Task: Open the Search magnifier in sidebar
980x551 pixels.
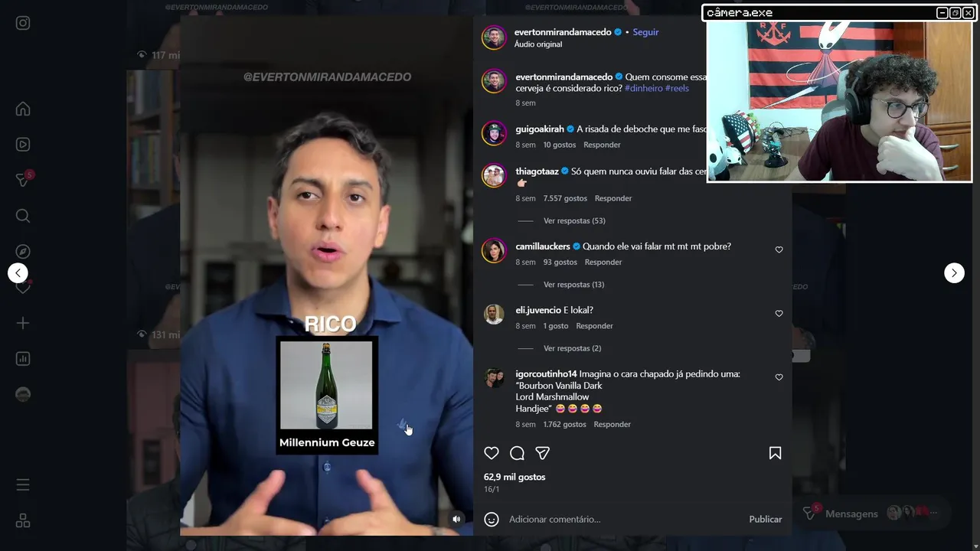Action: pos(23,216)
